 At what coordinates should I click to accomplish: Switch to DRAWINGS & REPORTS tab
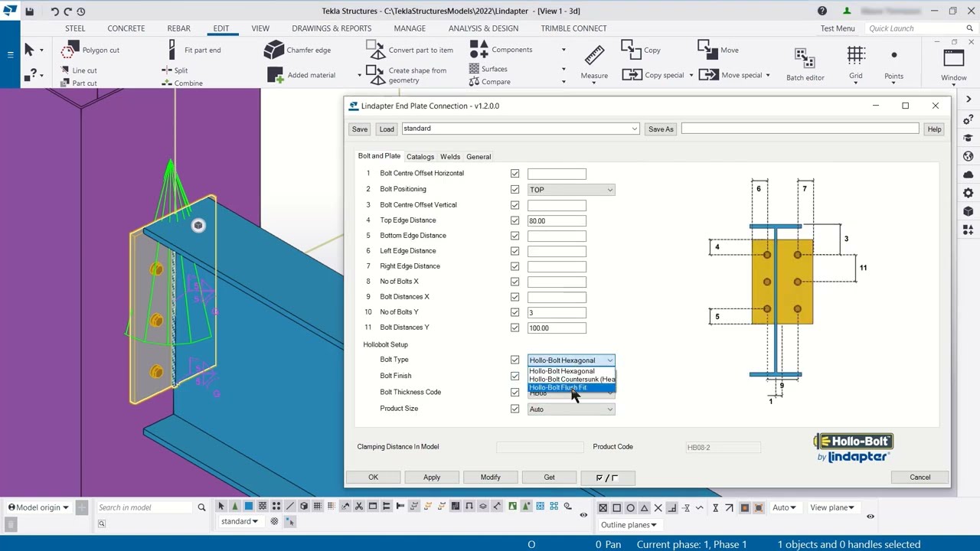tap(332, 28)
